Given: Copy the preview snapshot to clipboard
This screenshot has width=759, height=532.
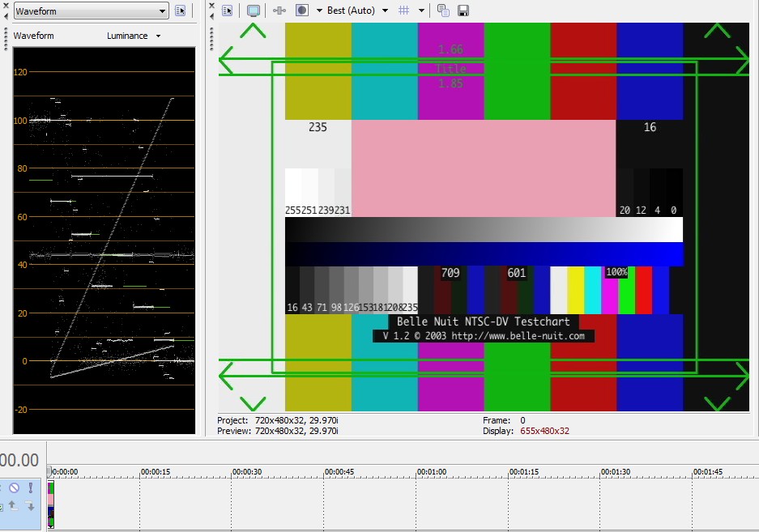Looking at the screenshot, I should pyautogui.click(x=443, y=11).
